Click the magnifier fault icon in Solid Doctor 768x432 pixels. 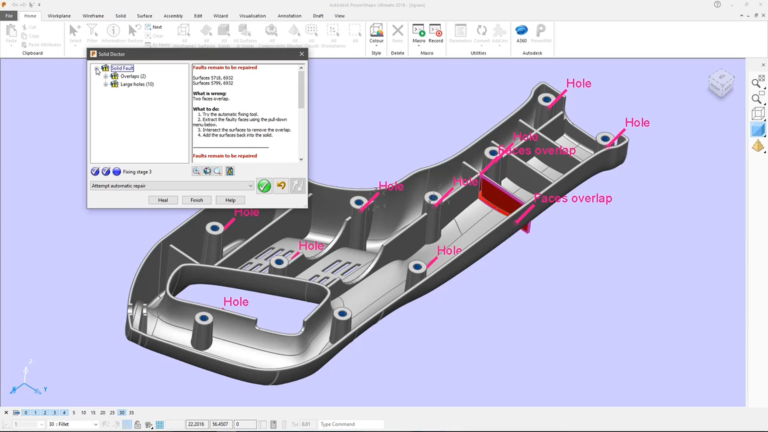pyautogui.click(x=217, y=171)
